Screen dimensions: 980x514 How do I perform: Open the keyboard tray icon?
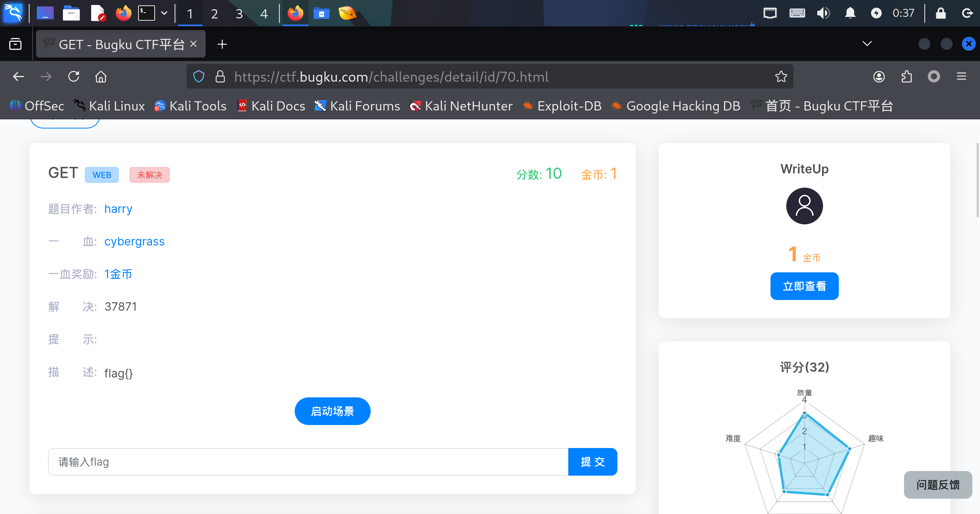[x=797, y=13]
